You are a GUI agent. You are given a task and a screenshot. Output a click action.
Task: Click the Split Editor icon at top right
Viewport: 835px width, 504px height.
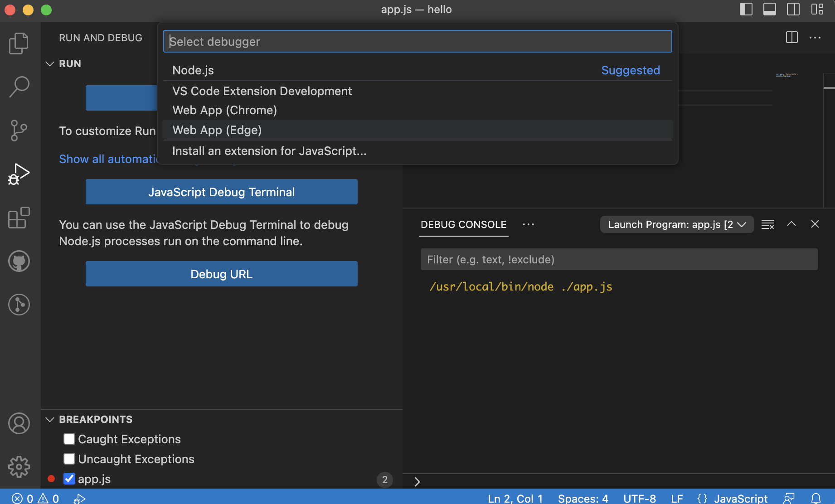coord(792,38)
